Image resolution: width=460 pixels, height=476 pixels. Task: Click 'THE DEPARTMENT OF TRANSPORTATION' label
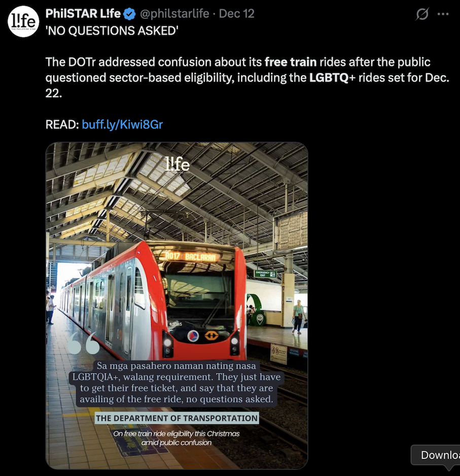click(x=176, y=418)
